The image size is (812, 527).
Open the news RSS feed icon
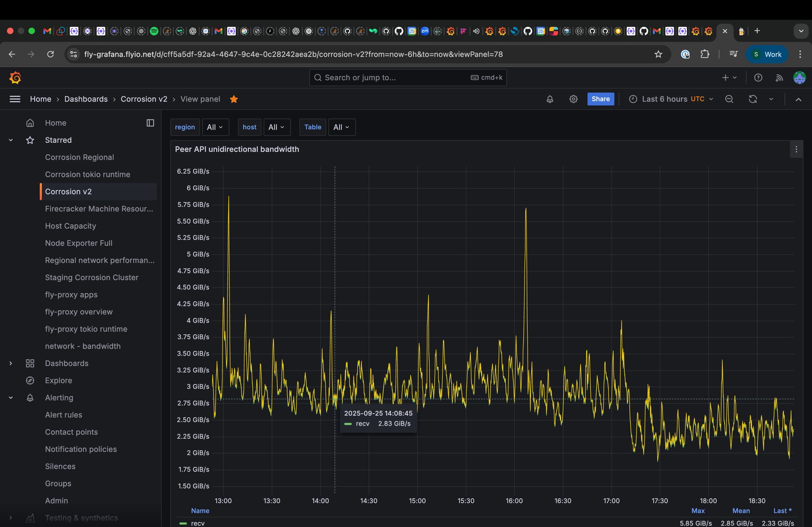coord(779,78)
